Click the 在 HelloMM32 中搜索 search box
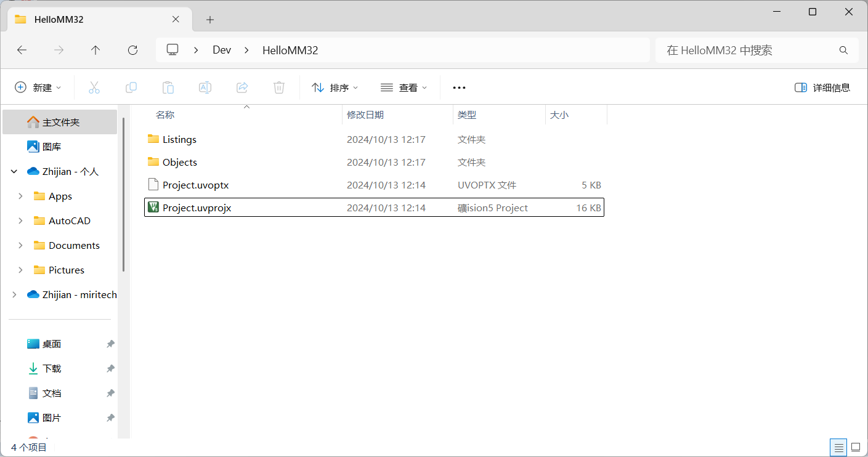Screen dimensions: 868x457 (x=748, y=51)
